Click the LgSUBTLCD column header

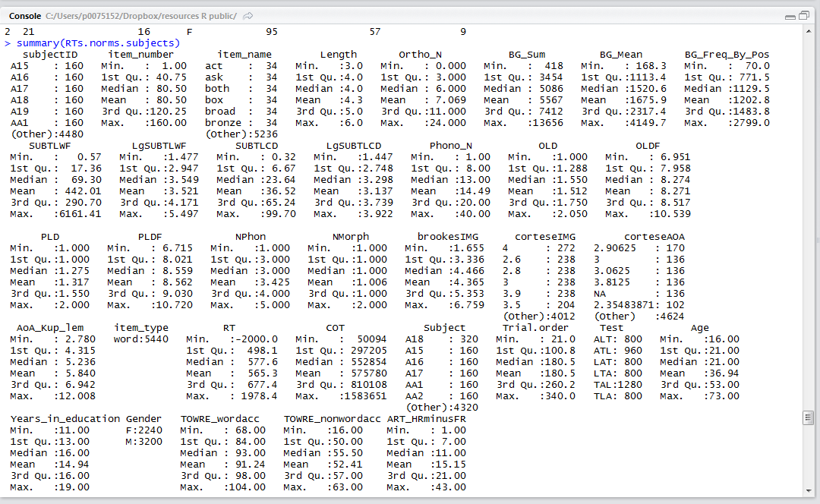tap(354, 146)
